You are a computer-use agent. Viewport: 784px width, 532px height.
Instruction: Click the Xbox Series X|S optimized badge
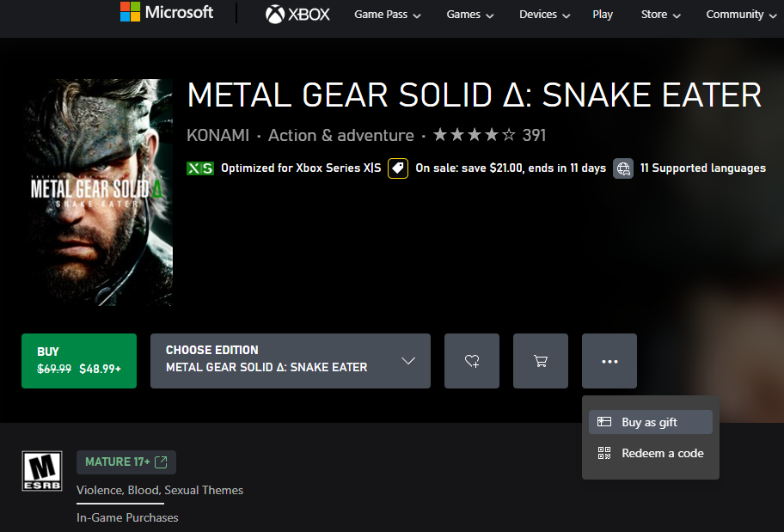click(200, 168)
